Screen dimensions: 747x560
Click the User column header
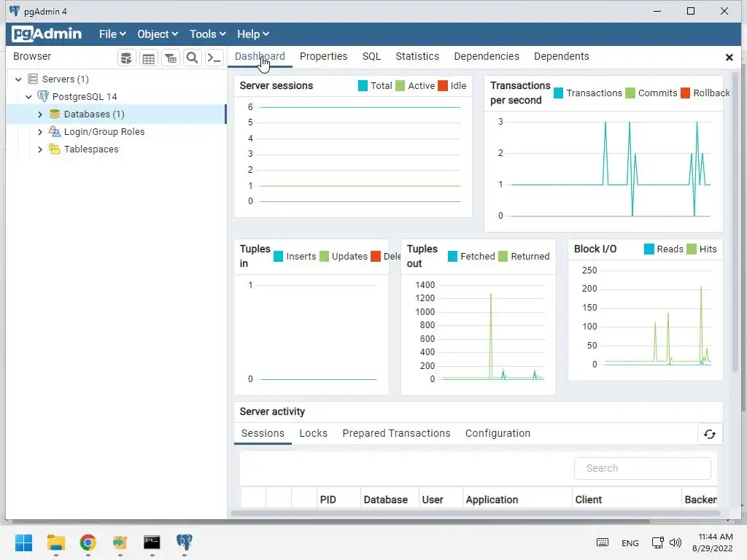pos(441,499)
